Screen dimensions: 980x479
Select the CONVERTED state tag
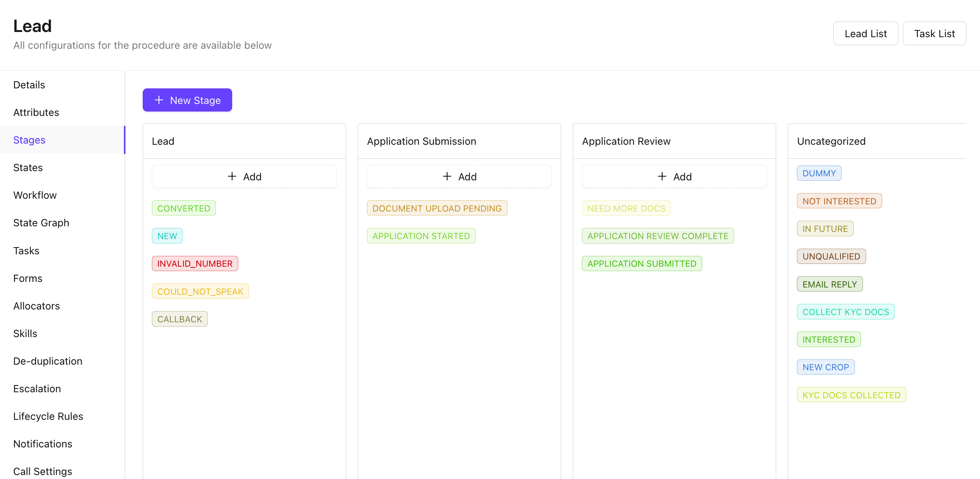(183, 208)
